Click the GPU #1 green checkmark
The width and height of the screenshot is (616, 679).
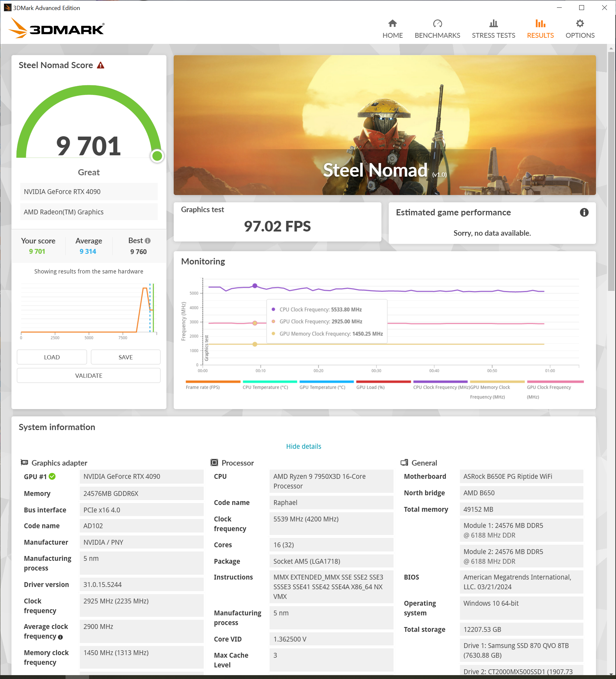point(52,476)
